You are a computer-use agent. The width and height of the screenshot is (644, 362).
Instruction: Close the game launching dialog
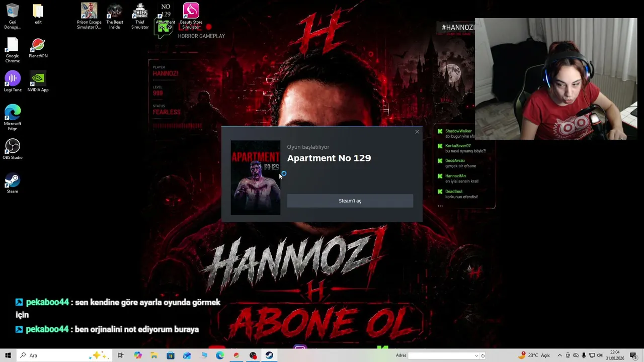417,132
